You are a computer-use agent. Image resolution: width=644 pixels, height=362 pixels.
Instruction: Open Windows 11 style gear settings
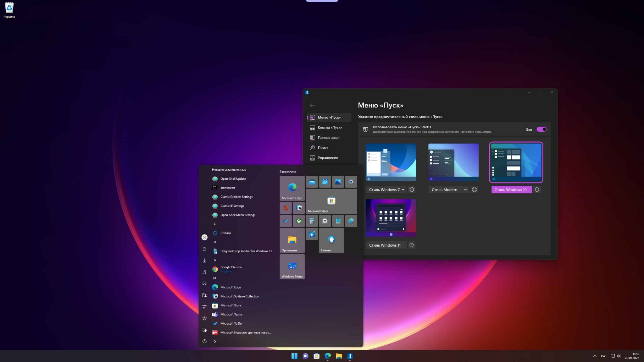(412, 245)
